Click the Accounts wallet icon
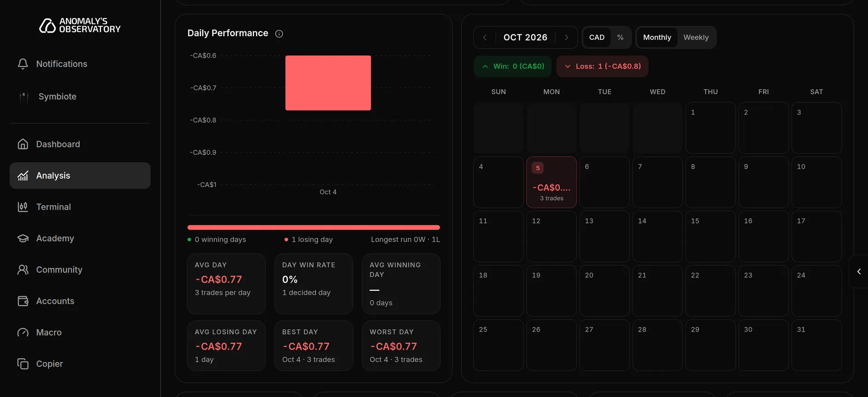 (x=23, y=301)
